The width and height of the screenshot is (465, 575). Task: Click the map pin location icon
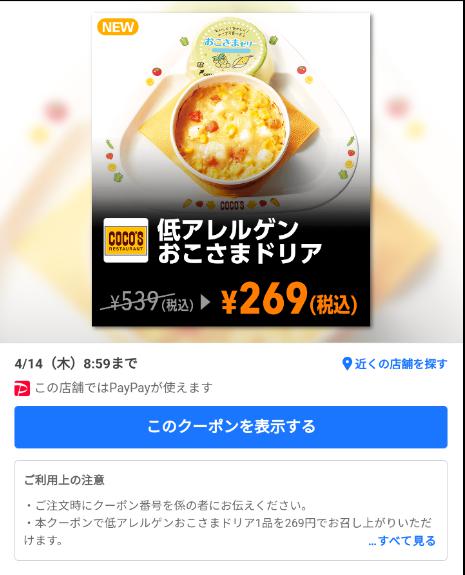pos(347,364)
